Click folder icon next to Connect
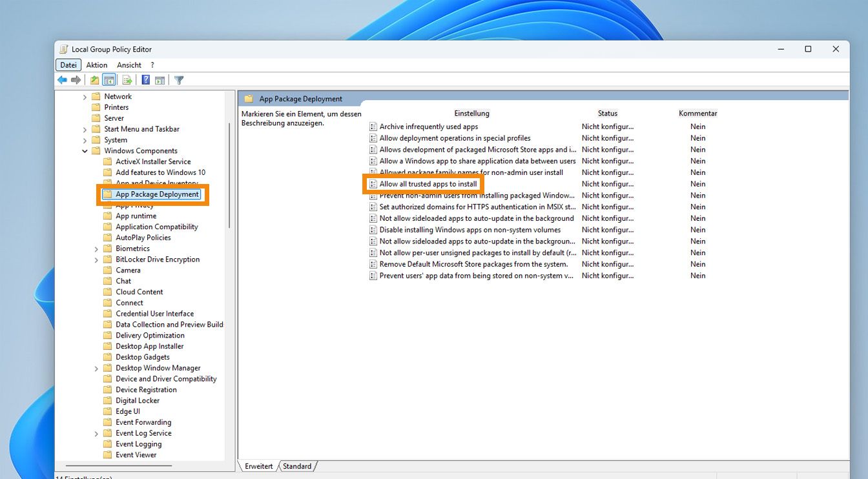 click(108, 303)
